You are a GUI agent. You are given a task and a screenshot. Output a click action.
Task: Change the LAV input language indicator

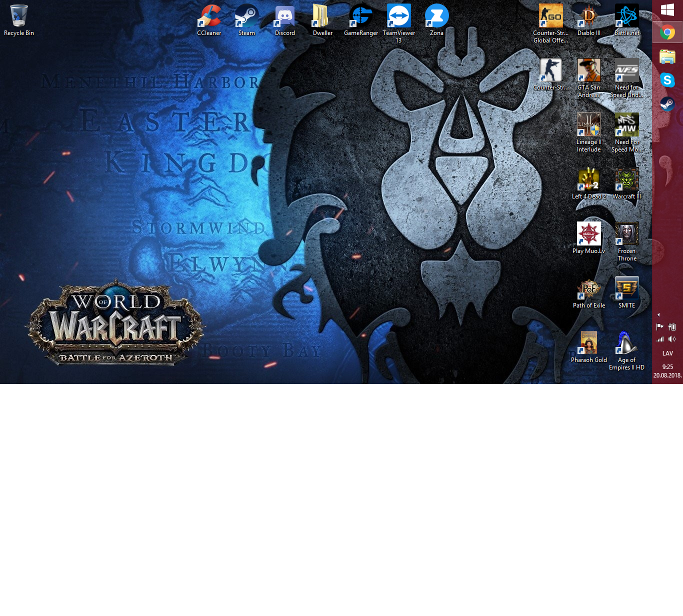pos(667,353)
